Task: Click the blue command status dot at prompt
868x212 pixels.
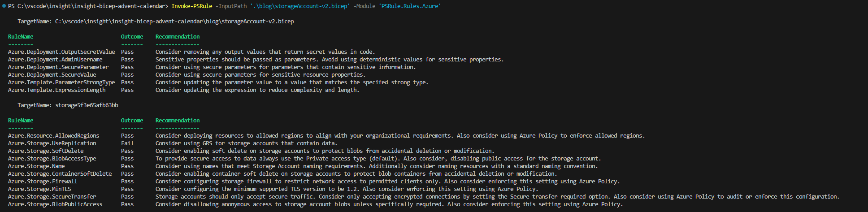Action: tap(4, 6)
